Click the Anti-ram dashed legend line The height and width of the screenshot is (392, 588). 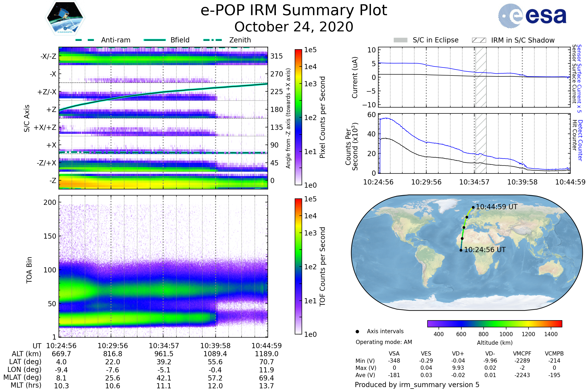(x=85, y=40)
